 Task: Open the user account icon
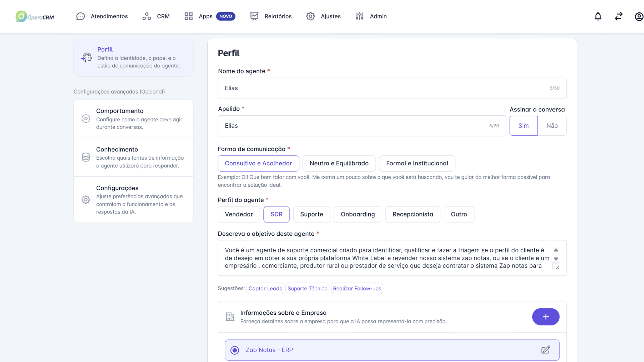pyautogui.click(x=639, y=16)
